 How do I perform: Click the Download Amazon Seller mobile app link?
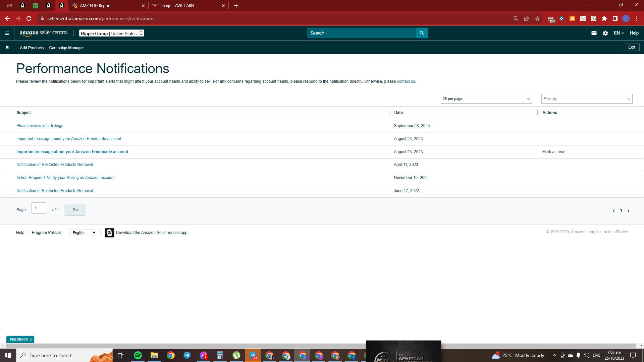[152, 233]
